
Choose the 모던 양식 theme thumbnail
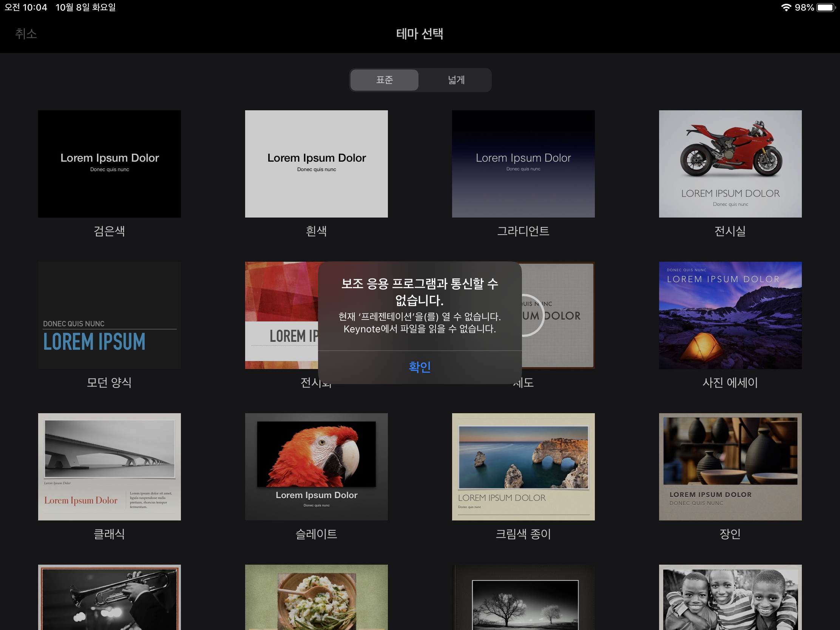[110, 315]
